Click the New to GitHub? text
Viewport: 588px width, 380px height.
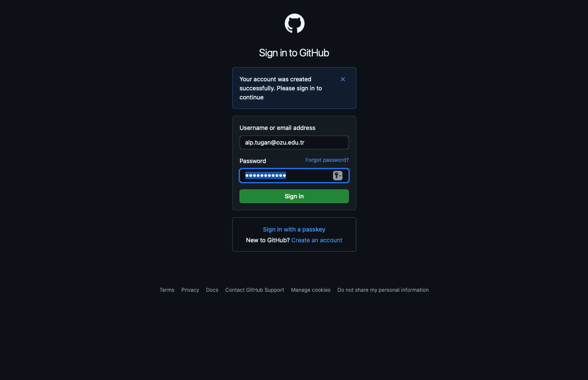(x=268, y=240)
